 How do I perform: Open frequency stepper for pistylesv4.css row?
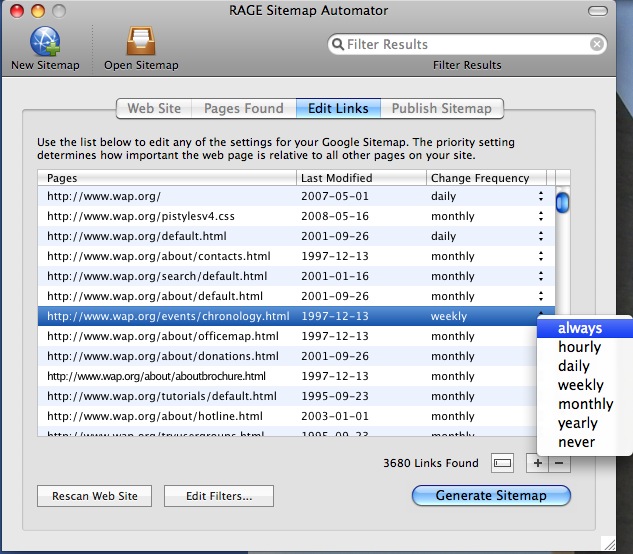541,216
